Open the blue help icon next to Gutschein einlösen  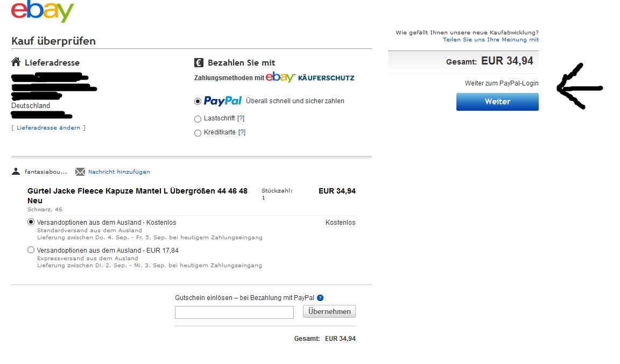tap(320, 298)
